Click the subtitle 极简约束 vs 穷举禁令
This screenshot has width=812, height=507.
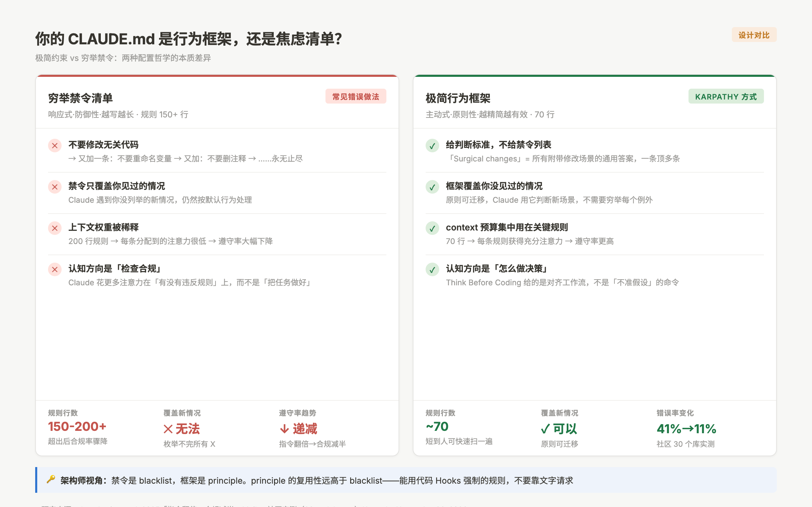[x=123, y=58]
